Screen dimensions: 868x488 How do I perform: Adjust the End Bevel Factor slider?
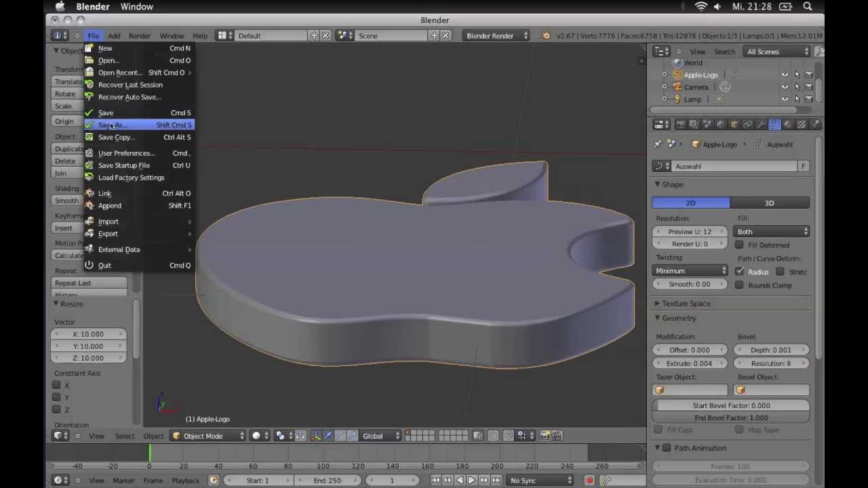pyautogui.click(x=731, y=418)
